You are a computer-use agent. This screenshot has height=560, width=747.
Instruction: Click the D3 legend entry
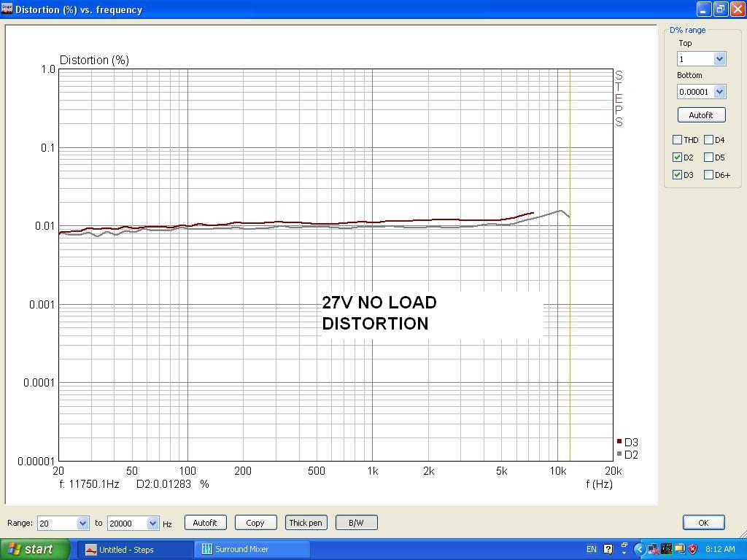tap(627, 443)
